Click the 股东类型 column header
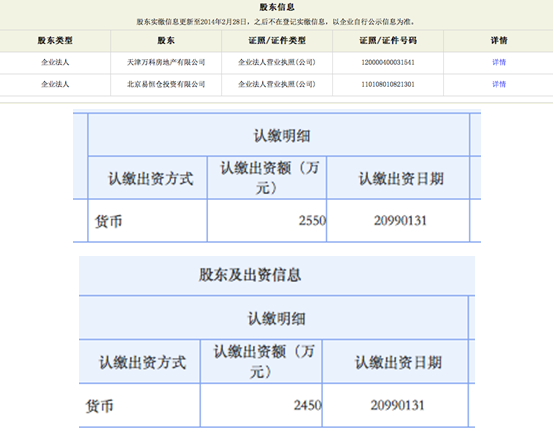Viewport: 554px width, 432px height. click(x=55, y=41)
